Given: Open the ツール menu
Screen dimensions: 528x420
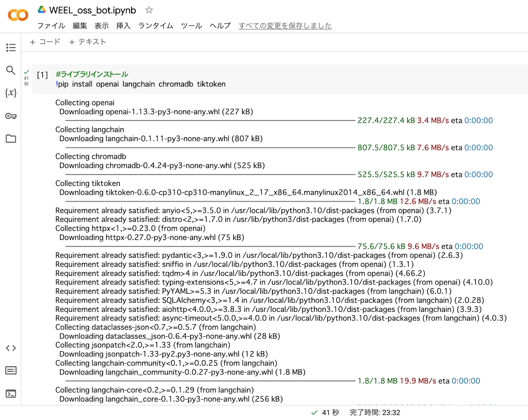Looking at the screenshot, I should point(191,26).
